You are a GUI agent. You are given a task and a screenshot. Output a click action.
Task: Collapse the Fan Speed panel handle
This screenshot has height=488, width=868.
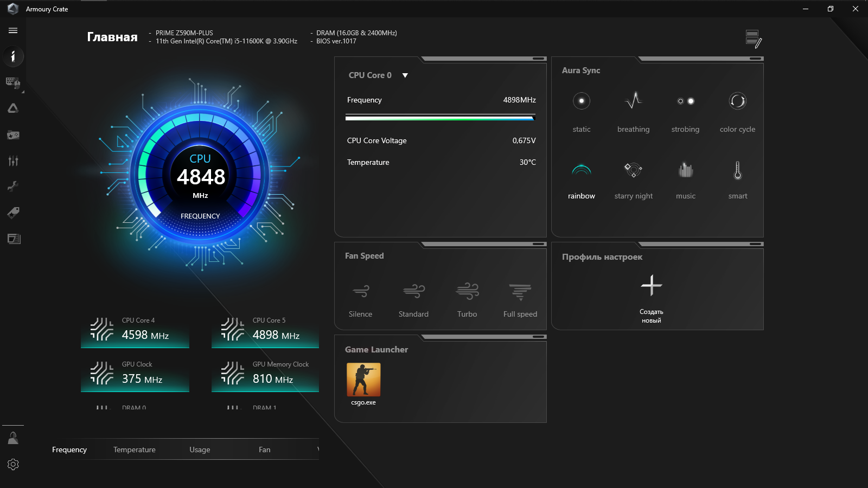click(x=539, y=244)
